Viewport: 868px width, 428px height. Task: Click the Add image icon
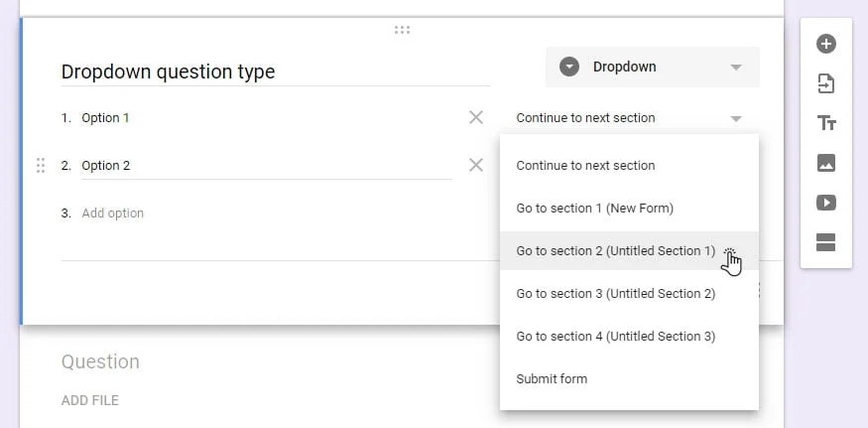tap(825, 163)
